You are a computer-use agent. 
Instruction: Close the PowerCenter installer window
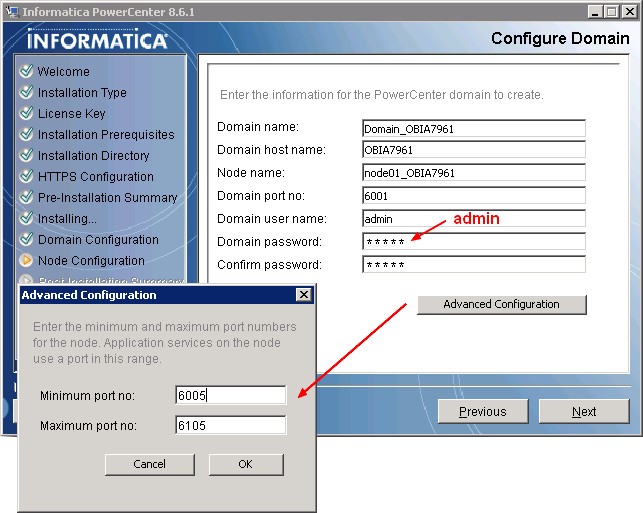point(629,12)
